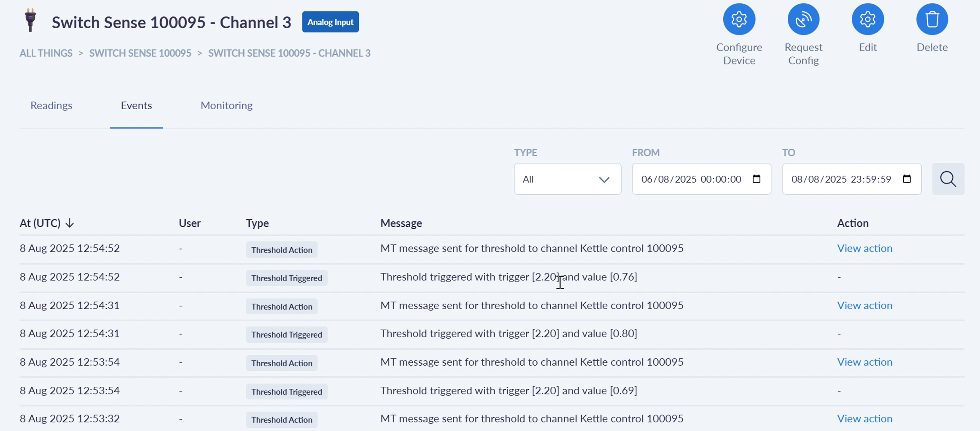Open View action for 12:54:31 event
The width and height of the screenshot is (980, 431).
[x=864, y=305]
